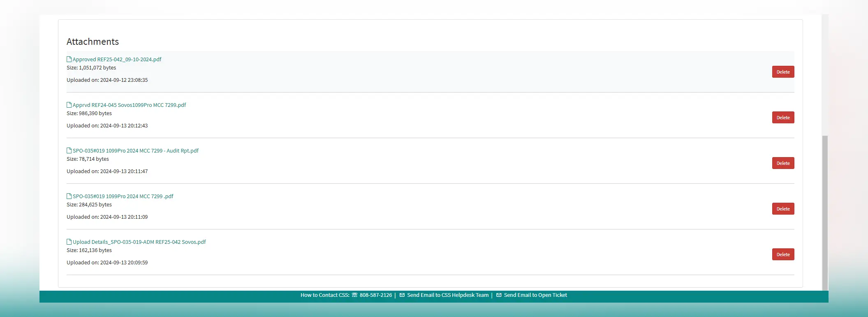868x317 pixels.
Task: Delete the Apprvd REF24-045 Sovos1099Pro attachment
Action: pyautogui.click(x=783, y=118)
